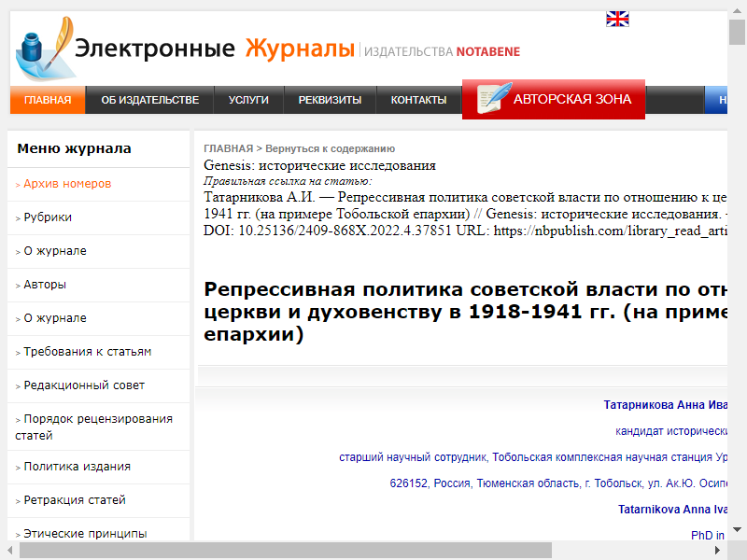Open Редакционный совет in sidebar

(84, 385)
